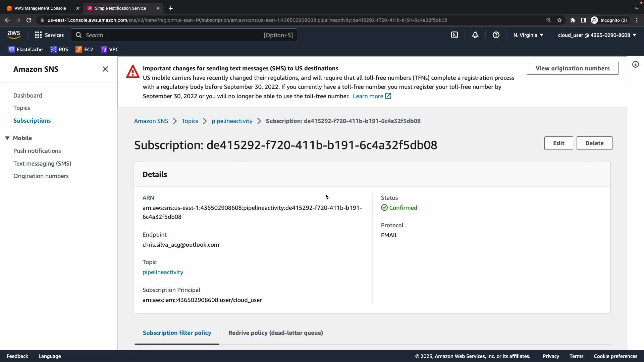644x362 pixels.
Task: Click the AWS logo home icon
Action: coord(14,35)
